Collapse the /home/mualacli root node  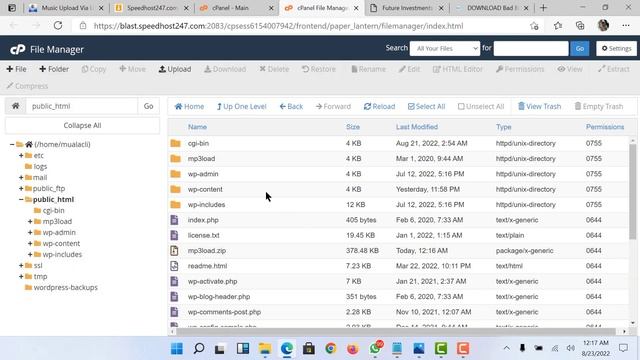(12, 144)
